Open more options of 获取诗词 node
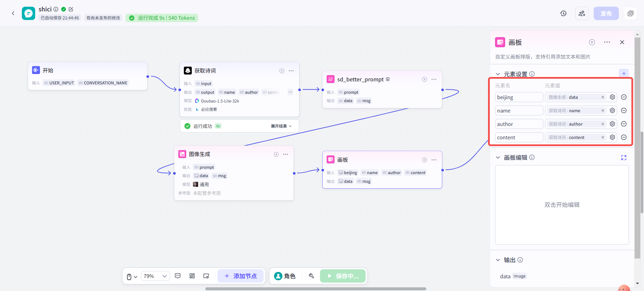This screenshot has width=644, height=291. 291,71
